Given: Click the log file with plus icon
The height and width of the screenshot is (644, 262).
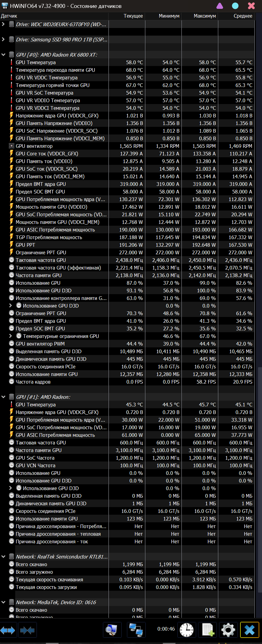Looking at the screenshot, I should coord(208,630).
